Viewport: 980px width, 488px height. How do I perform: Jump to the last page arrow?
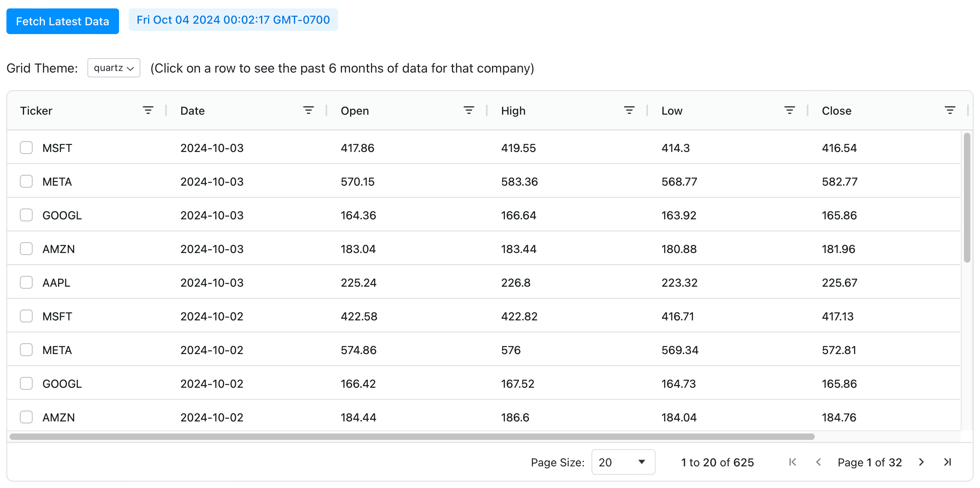coord(948,462)
